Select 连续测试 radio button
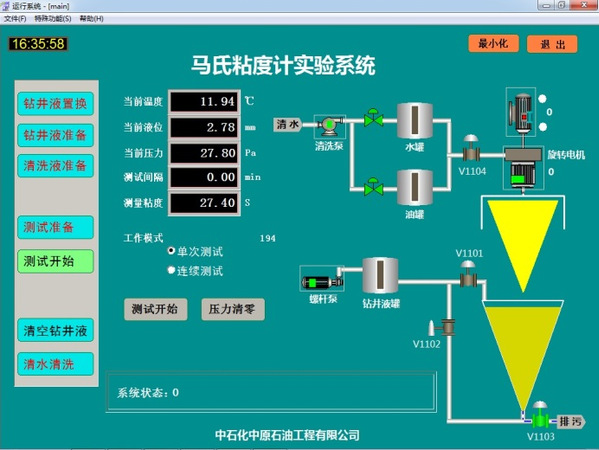 tap(171, 270)
